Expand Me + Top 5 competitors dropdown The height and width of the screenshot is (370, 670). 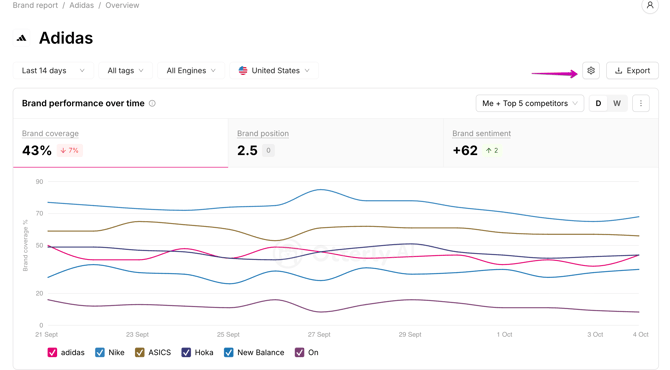click(x=530, y=103)
